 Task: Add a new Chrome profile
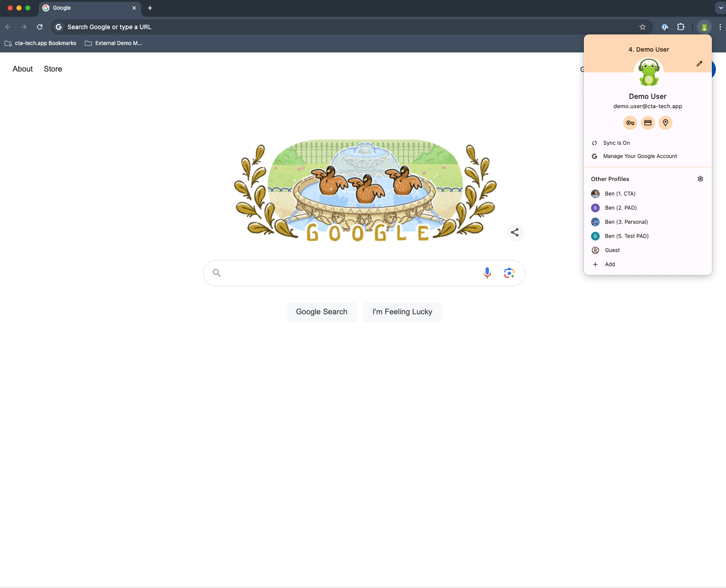[648, 264]
